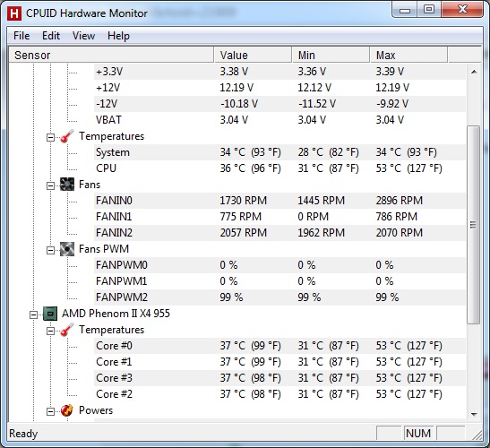Click System min 28 °C (82 °F)
The height and width of the screenshot is (448, 490).
coord(328,152)
